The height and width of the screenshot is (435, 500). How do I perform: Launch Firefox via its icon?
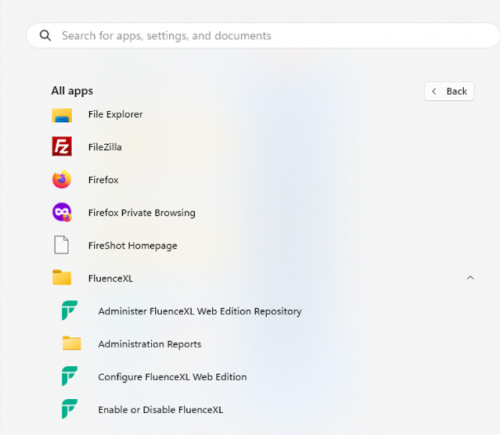pyautogui.click(x=62, y=179)
